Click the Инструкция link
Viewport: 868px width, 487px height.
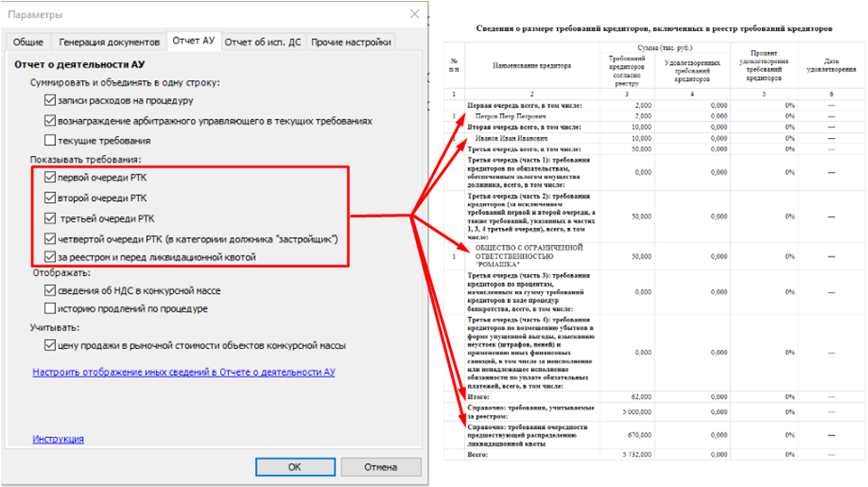58,439
